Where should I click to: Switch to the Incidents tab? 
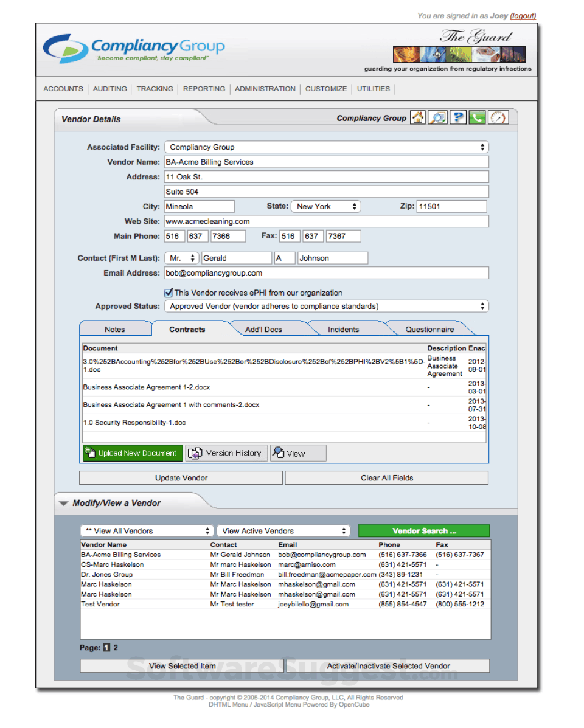(x=343, y=330)
